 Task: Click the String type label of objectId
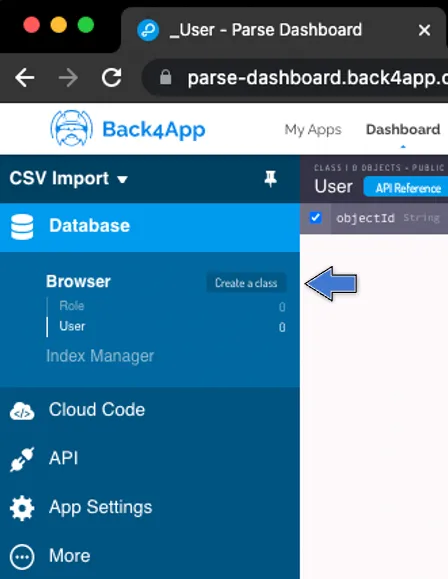click(x=421, y=218)
